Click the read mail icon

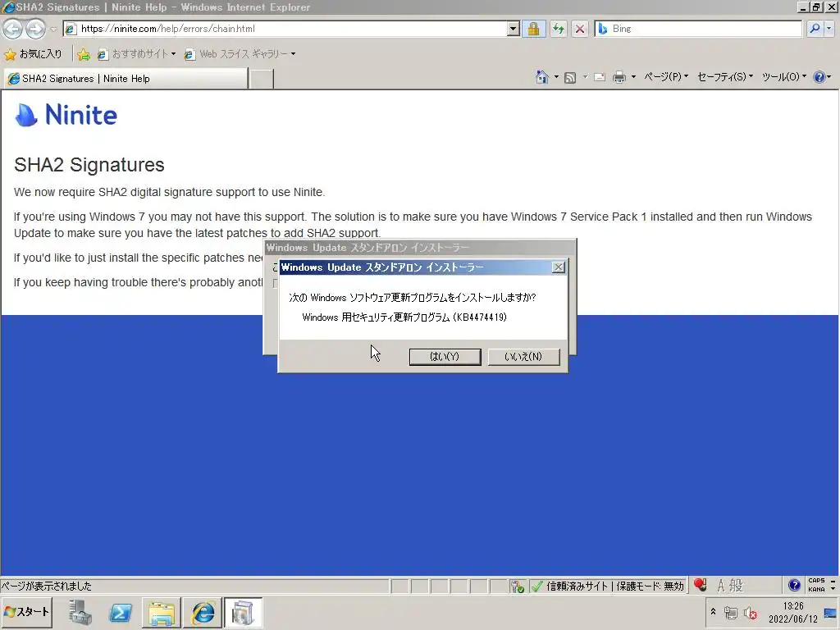point(600,78)
